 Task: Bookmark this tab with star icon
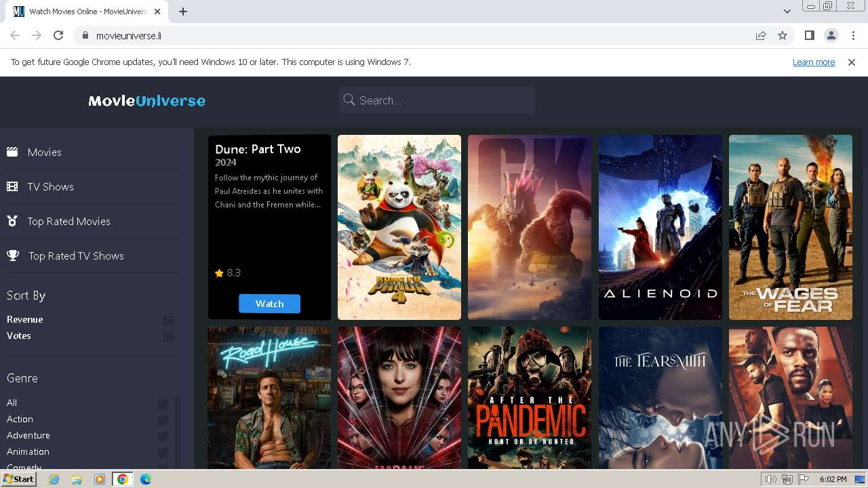[x=783, y=35]
